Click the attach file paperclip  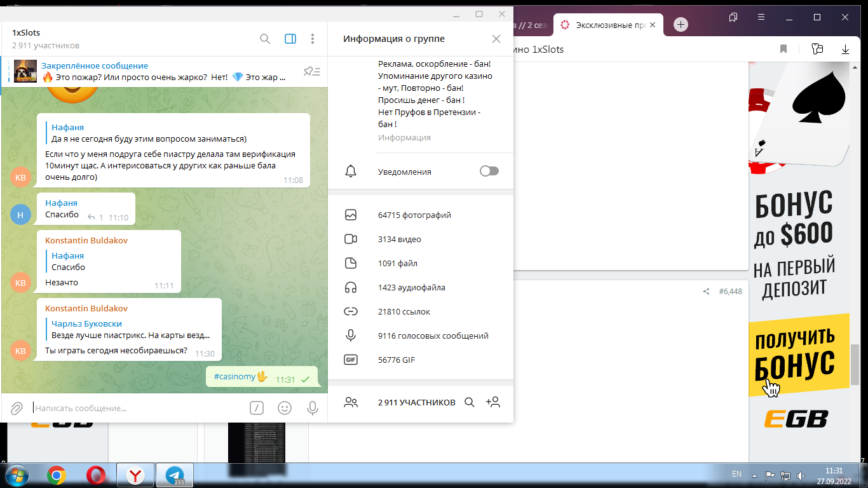click(x=17, y=408)
